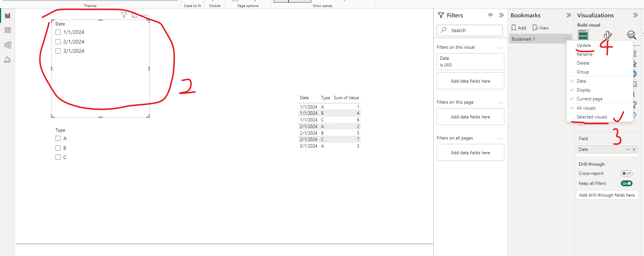Open options for Filters on this visual
Viewport: 644px width, 256px height.
pos(501,48)
